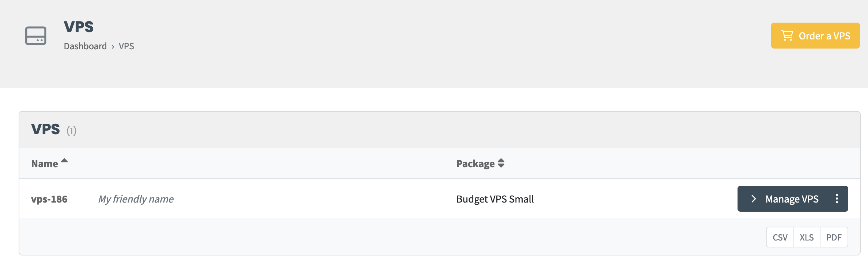This screenshot has width=868, height=277.
Task: Click the server icon beside the VPS title
Action: point(35,36)
